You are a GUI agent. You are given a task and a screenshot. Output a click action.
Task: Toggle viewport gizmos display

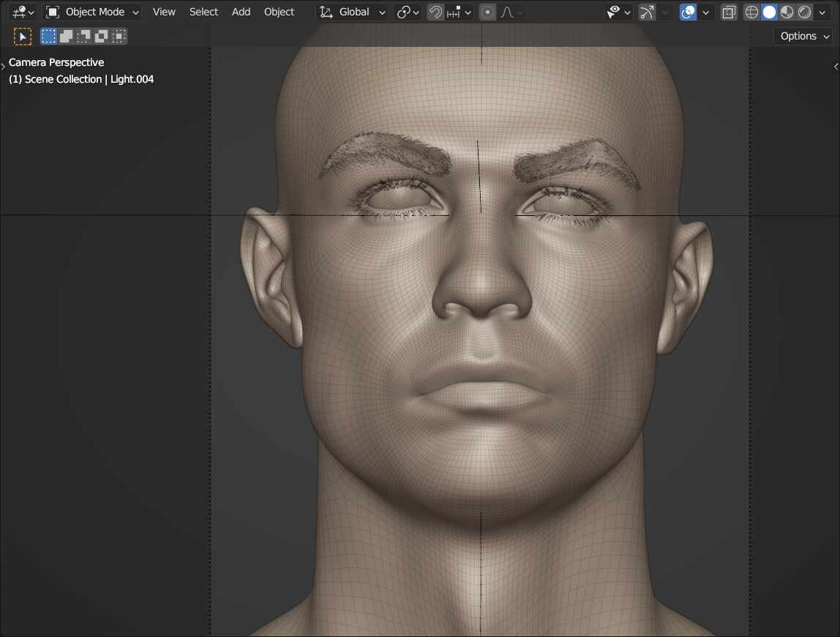point(647,12)
